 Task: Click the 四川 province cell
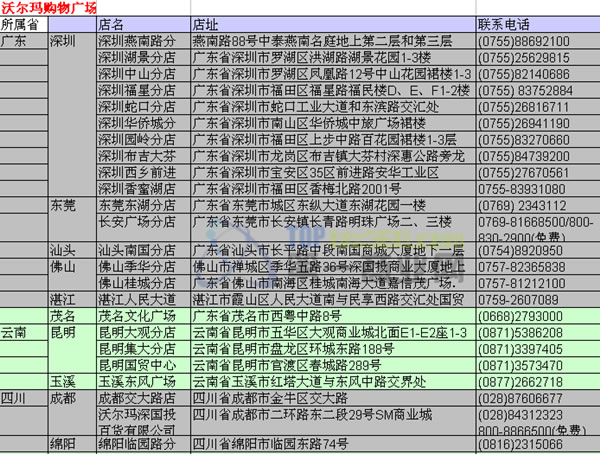[x=15, y=397]
